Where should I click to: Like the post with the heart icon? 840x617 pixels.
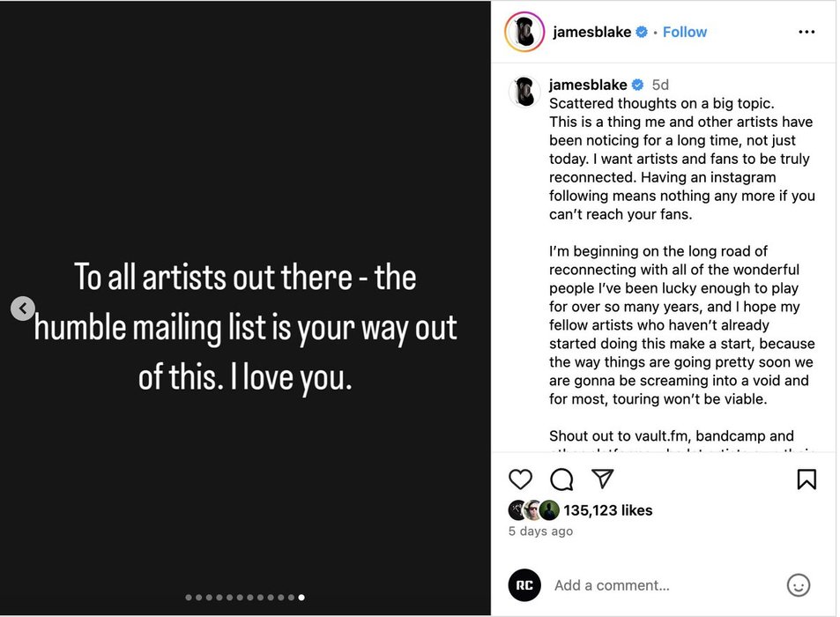coord(521,479)
